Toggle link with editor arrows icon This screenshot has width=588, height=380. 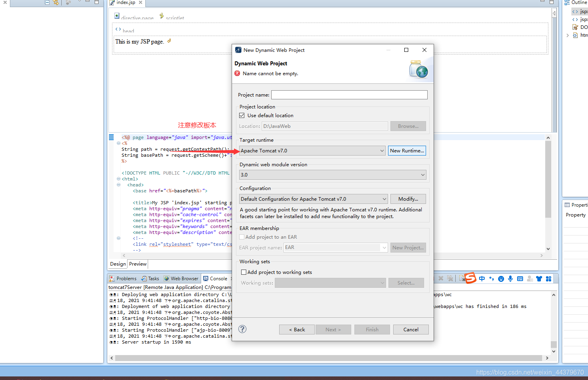[56, 2]
